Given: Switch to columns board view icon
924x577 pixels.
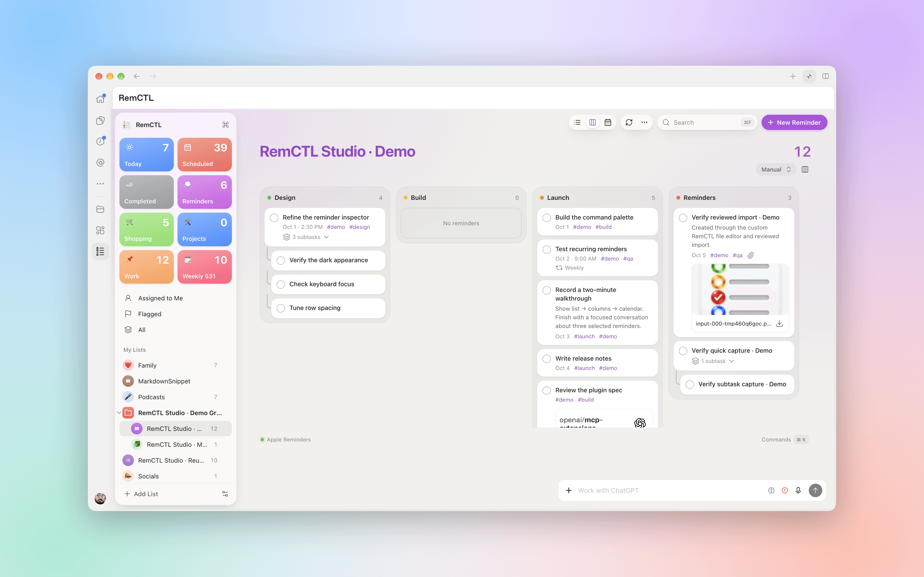Looking at the screenshot, I should point(592,122).
